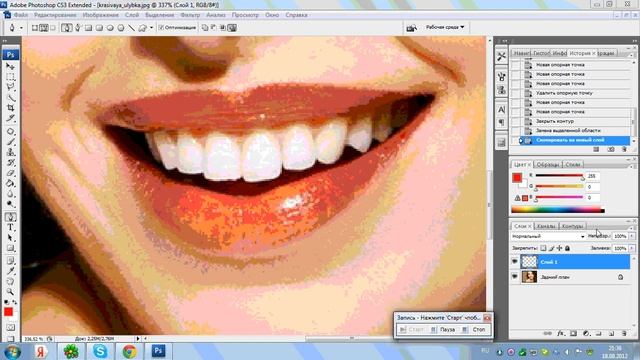Select the Zoom magnifier tool
The image size is (640, 360).
[x=10, y=291]
